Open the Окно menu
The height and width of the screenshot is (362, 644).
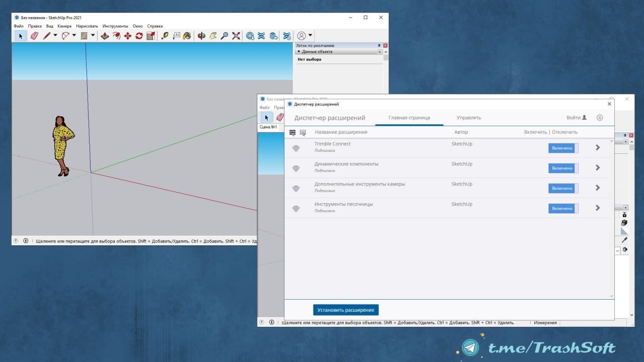(138, 26)
